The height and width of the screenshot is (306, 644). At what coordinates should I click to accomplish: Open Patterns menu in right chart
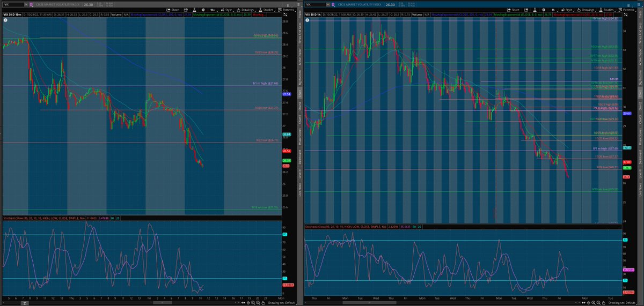point(627,10)
